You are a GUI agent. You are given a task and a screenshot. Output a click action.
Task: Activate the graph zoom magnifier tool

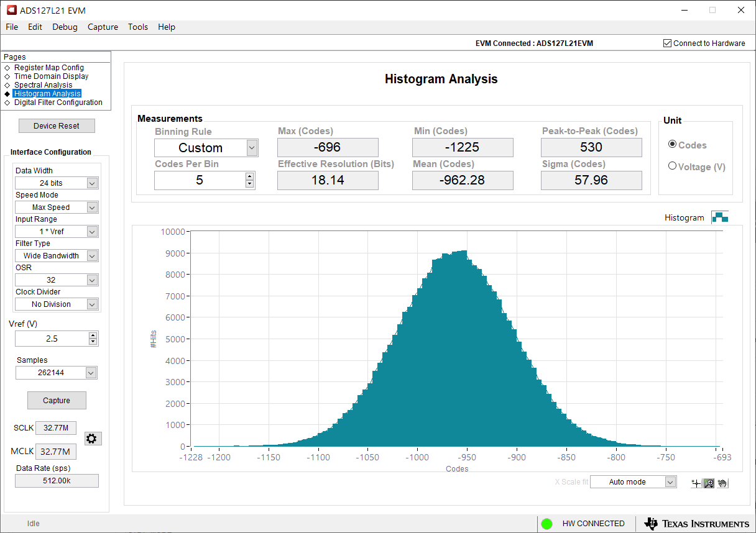[x=709, y=483]
